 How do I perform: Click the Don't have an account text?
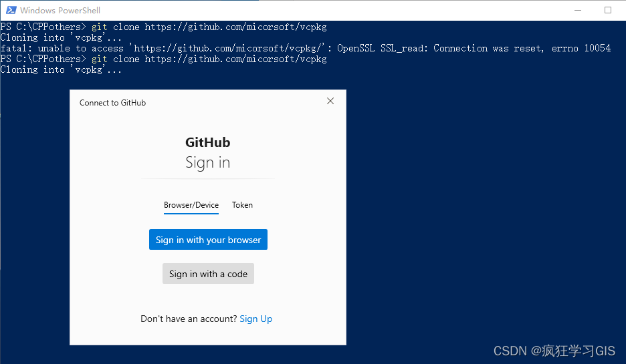(189, 319)
